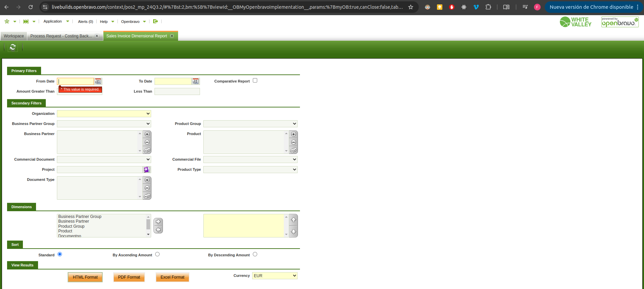This screenshot has height=289, width=644.
Task: Switch to the Workspace tab
Action: coord(14,36)
